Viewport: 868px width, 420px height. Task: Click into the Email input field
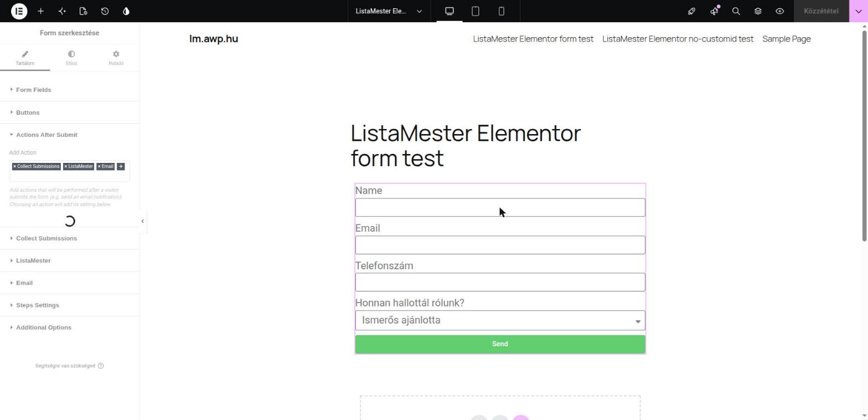click(500, 245)
